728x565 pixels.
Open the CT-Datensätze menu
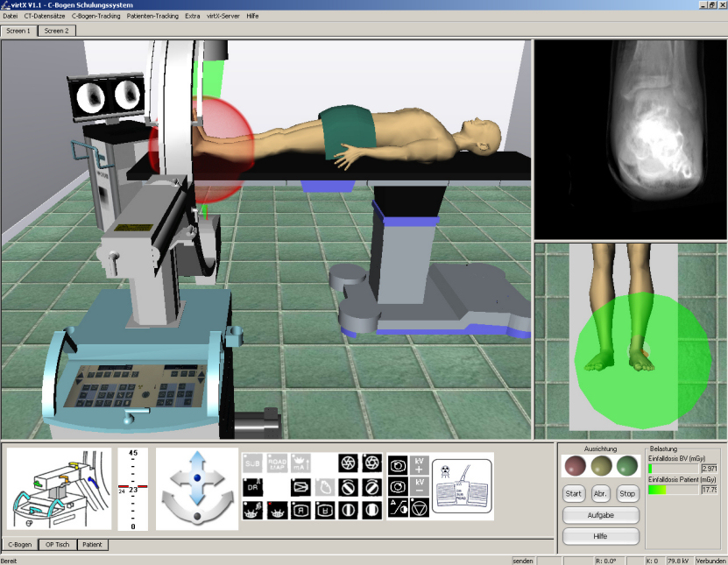point(45,16)
